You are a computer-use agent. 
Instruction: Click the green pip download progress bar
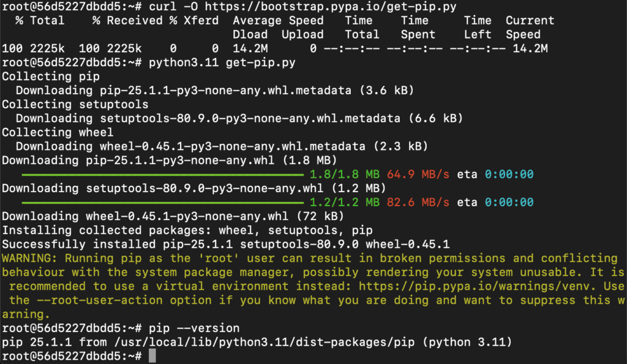pyautogui.click(x=163, y=174)
